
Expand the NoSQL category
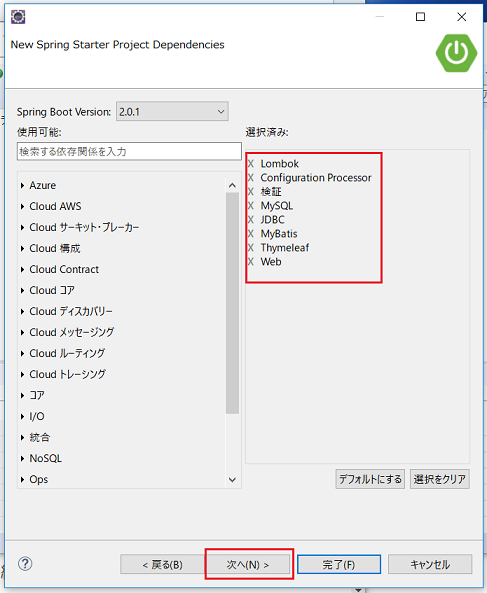22,458
